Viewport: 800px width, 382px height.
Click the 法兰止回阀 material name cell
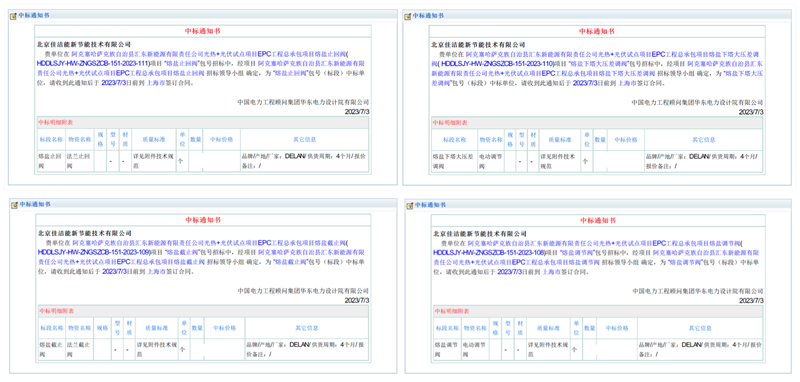(80, 161)
